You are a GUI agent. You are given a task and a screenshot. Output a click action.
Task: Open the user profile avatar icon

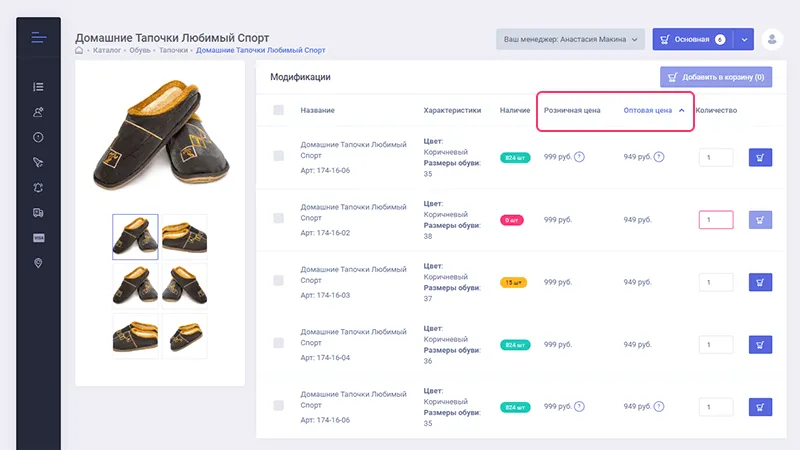pyautogui.click(x=772, y=39)
